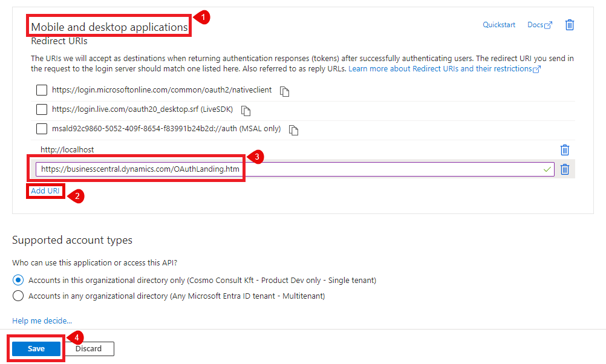Discard the pending changes

click(89, 348)
